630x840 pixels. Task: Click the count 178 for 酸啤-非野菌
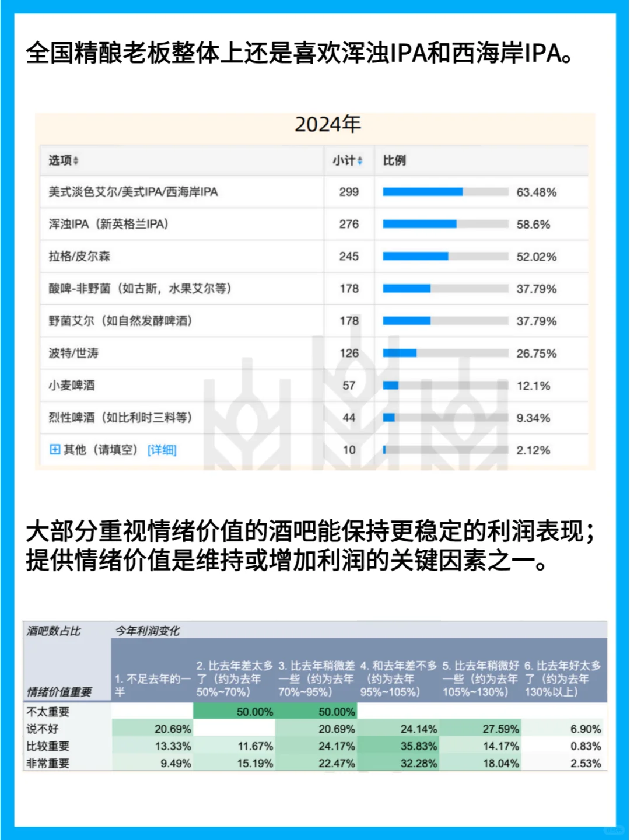click(x=349, y=288)
